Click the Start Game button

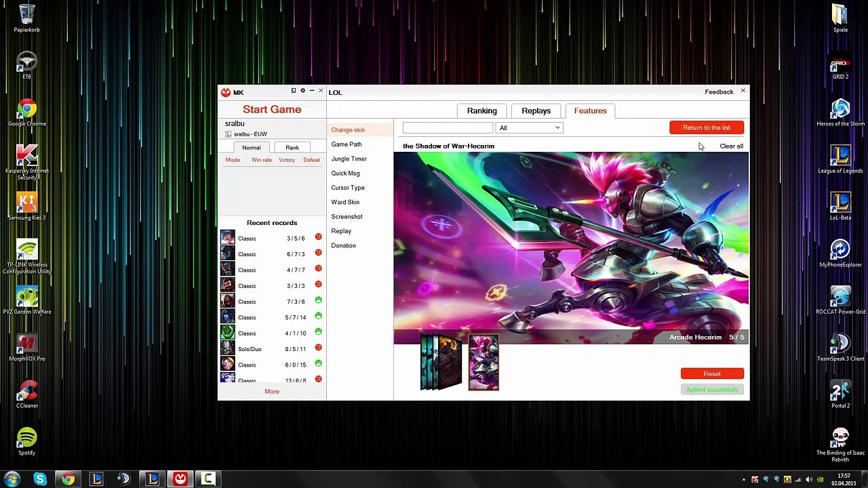click(x=272, y=109)
